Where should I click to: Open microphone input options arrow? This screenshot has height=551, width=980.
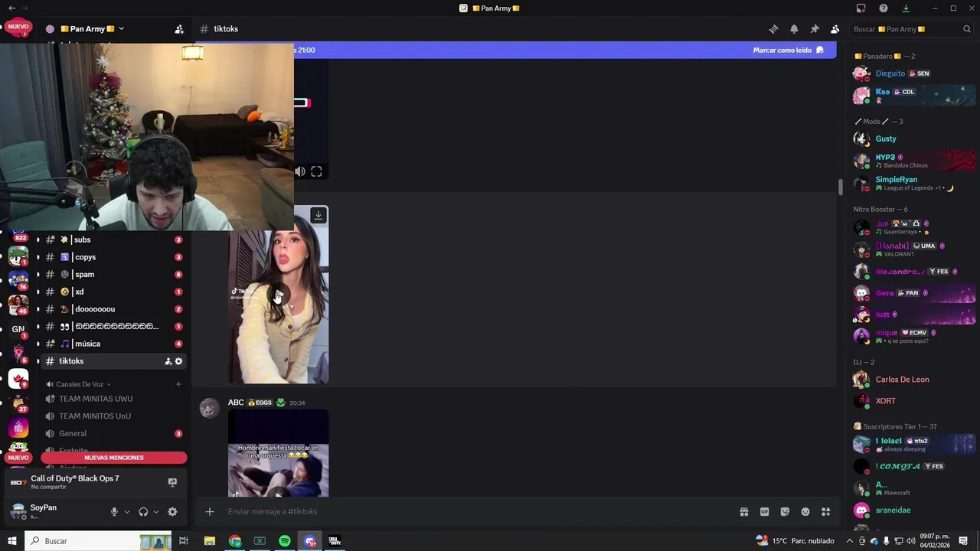click(x=127, y=512)
